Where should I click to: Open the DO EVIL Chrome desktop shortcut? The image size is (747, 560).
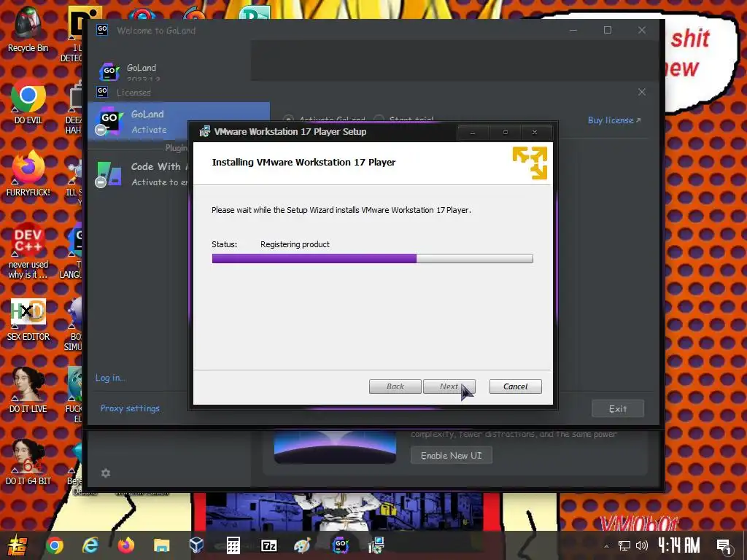coord(28,102)
